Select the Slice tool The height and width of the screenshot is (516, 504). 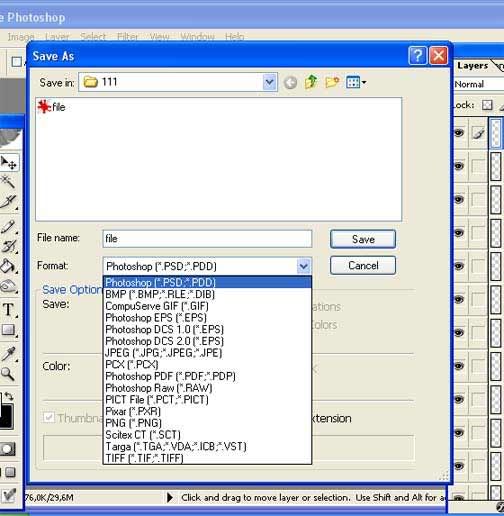click(9, 202)
